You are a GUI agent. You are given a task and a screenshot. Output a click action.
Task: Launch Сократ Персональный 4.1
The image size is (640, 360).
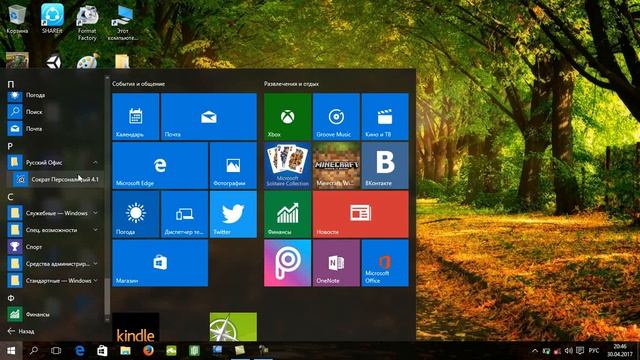[57, 179]
